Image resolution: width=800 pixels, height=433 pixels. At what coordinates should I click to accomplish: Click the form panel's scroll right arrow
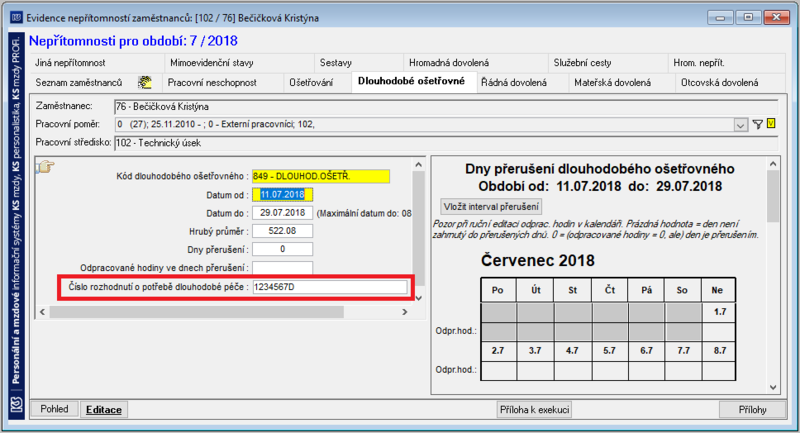pos(405,312)
